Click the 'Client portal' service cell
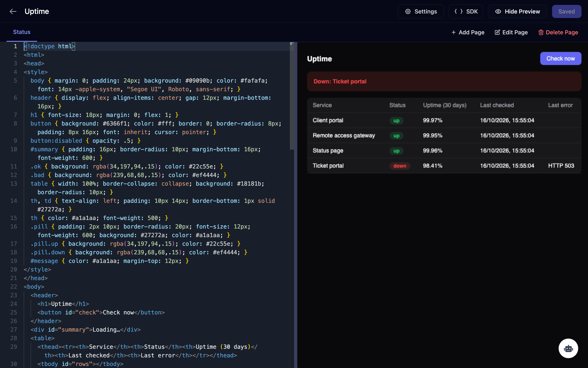The width and height of the screenshot is (588, 368). tap(328, 120)
